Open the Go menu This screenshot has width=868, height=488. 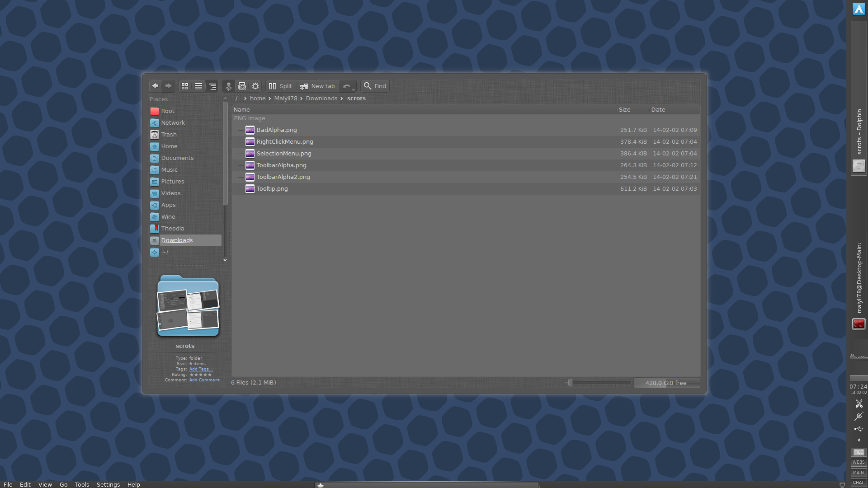tap(64, 484)
